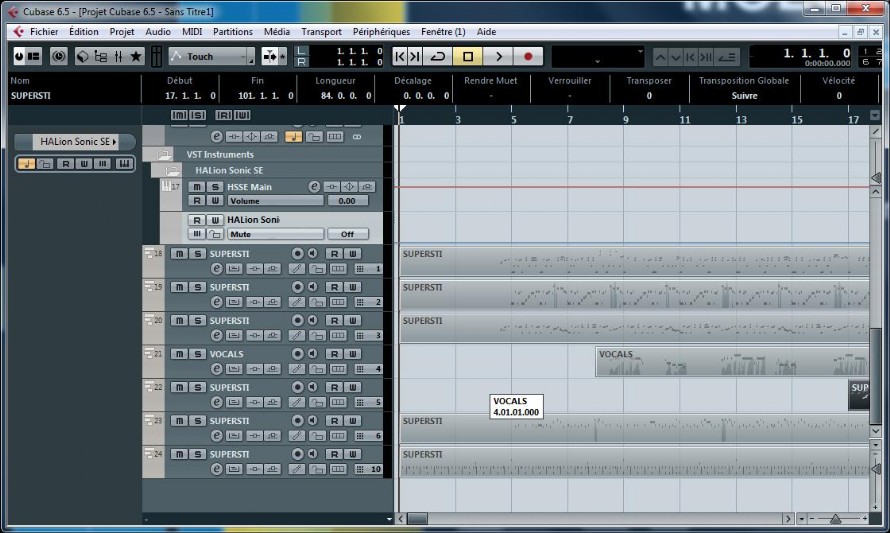Click the 0.00 volume value field
The width and height of the screenshot is (890, 533).
[x=347, y=201]
